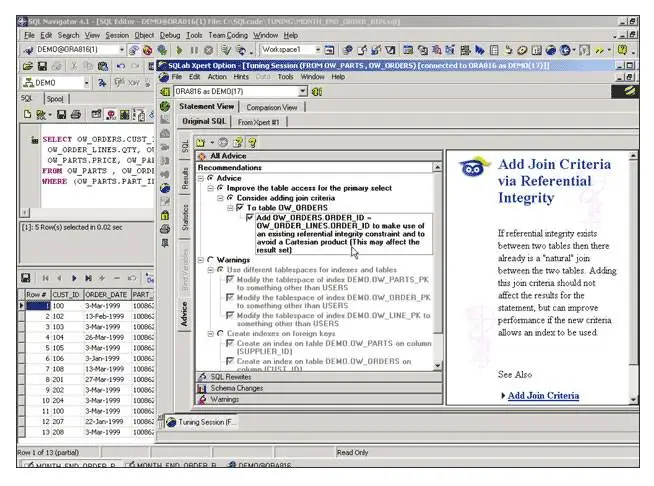Click the Open file folder icon
The height and width of the screenshot is (486, 654).
[28, 66]
